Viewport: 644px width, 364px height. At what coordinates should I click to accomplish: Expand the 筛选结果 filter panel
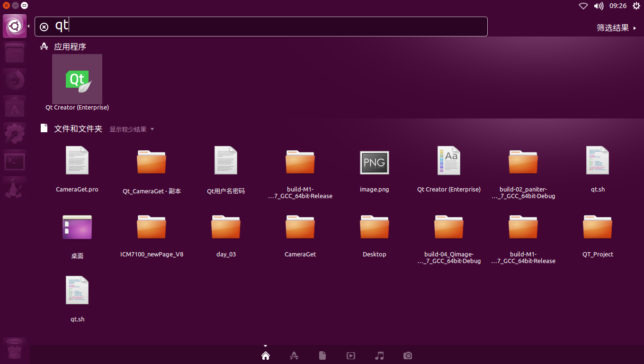tap(616, 28)
